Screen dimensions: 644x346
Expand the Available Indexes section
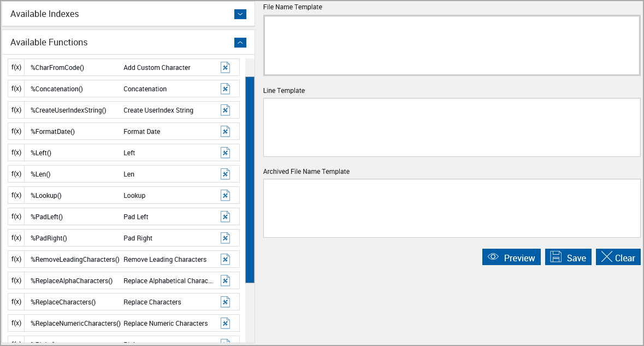coord(240,14)
